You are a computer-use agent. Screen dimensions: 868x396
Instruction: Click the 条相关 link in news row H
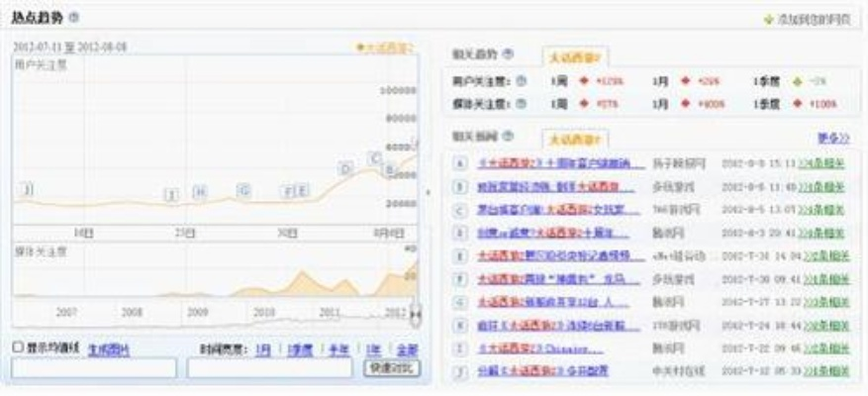point(825,325)
